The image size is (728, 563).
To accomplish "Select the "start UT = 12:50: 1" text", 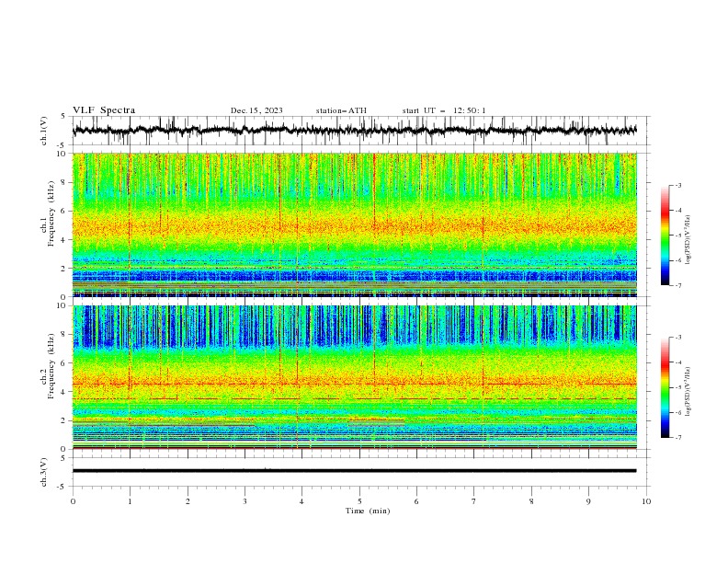I will [444, 110].
